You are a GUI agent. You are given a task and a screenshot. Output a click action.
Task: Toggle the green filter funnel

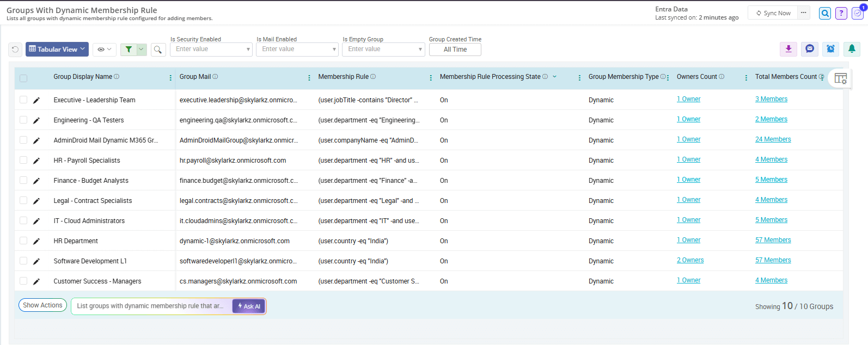click(129, 50)
